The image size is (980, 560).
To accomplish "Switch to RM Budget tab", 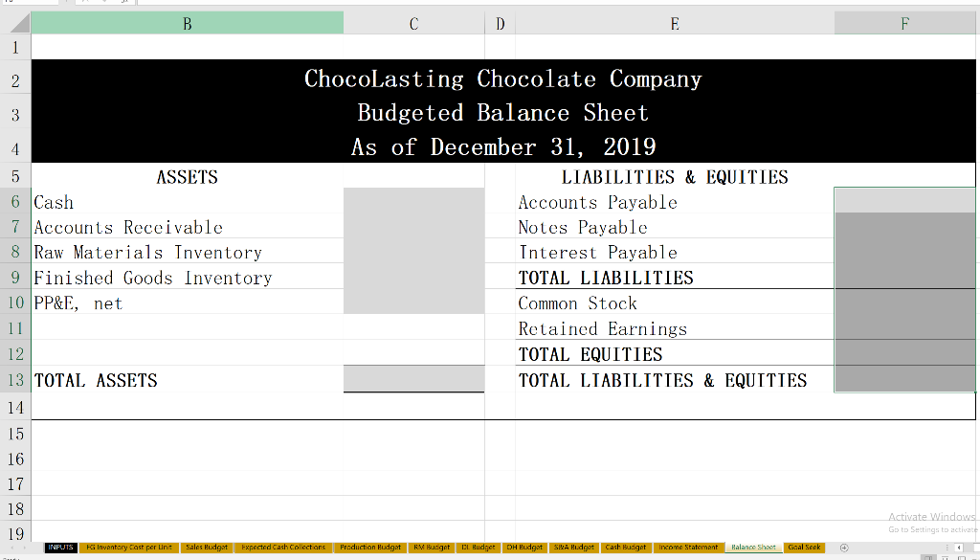I will coord(432,548).
